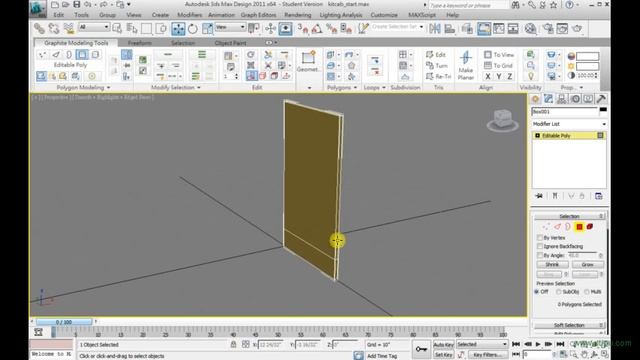Click the Mirror tool icon
The image size is (640, 360).
pos(435,29)
